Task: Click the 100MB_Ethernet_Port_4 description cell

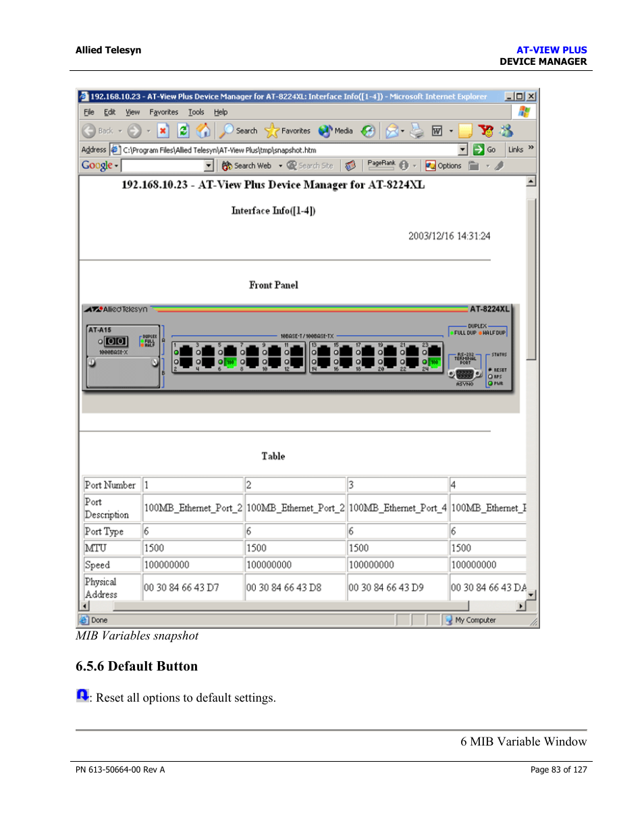Action: coord(397,508)
